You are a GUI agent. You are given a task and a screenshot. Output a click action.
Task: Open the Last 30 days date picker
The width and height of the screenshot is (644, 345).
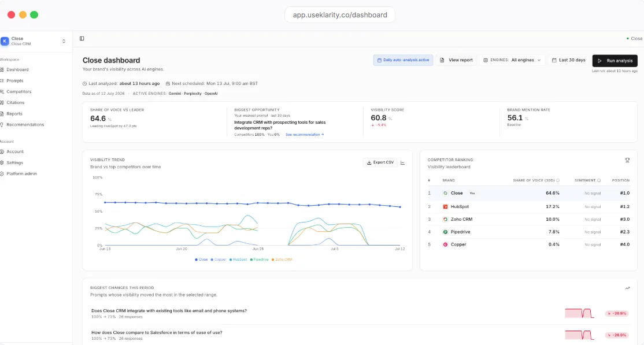click(568, 60)
